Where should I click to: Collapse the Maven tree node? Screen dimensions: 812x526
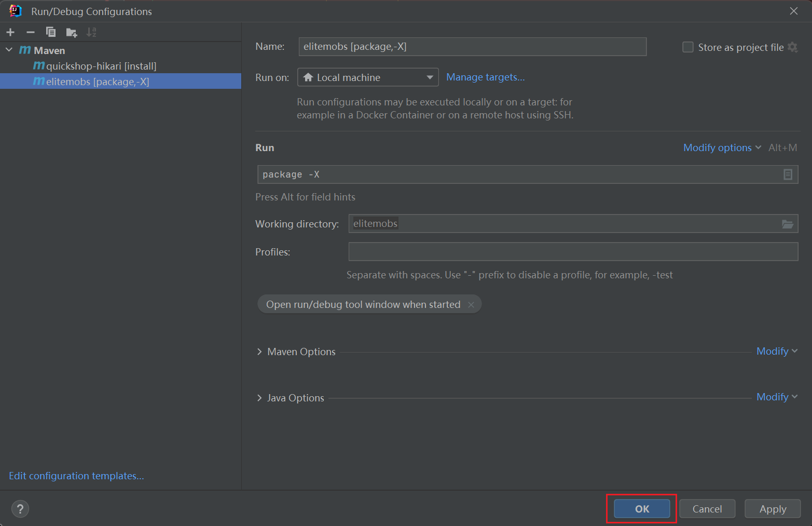(x=9, y=50)
